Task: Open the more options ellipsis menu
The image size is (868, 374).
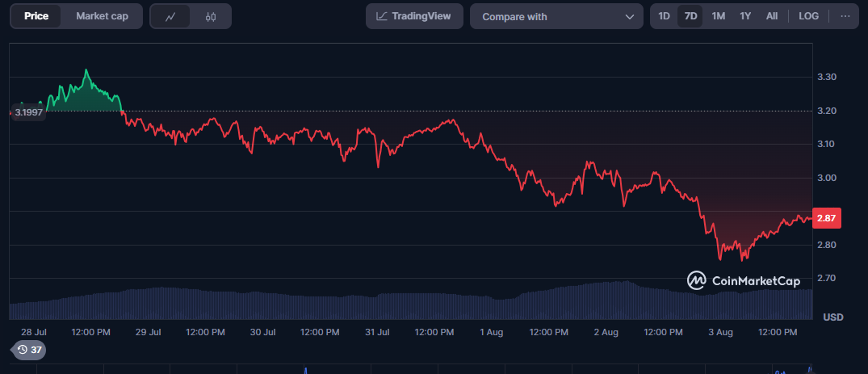Action: point(845,16)
